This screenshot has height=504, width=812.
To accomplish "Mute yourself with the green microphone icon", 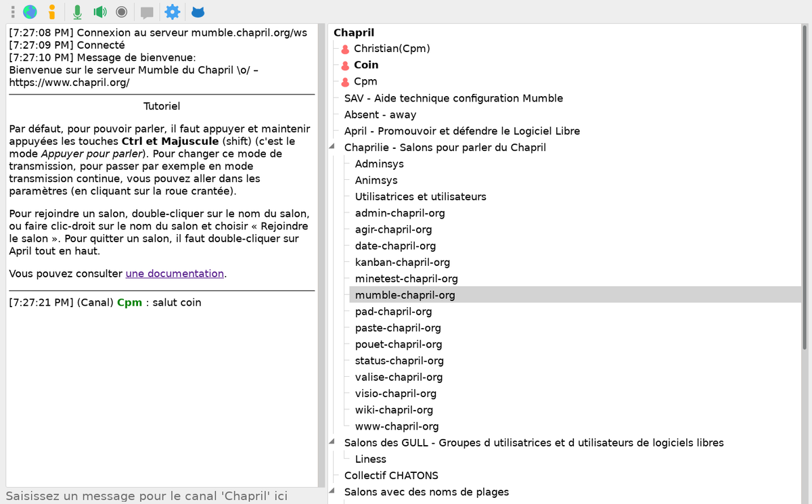I will tap(78, 12).
